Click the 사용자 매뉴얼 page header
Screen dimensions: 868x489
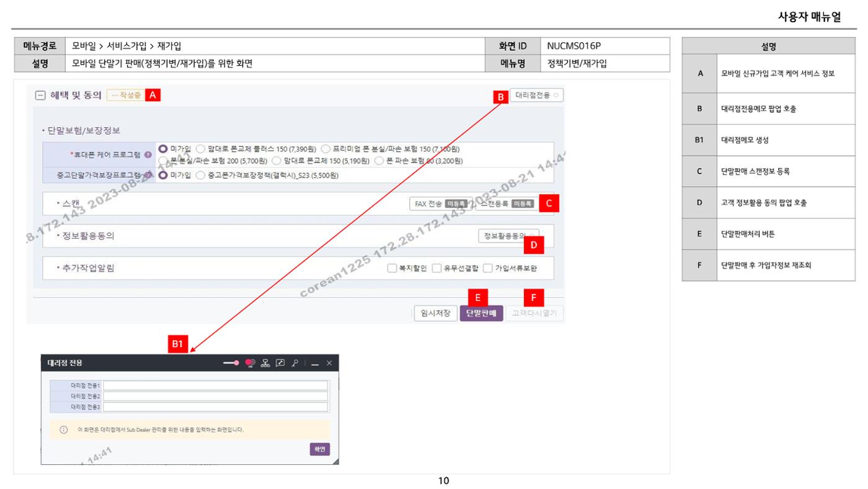pos(809,17)
